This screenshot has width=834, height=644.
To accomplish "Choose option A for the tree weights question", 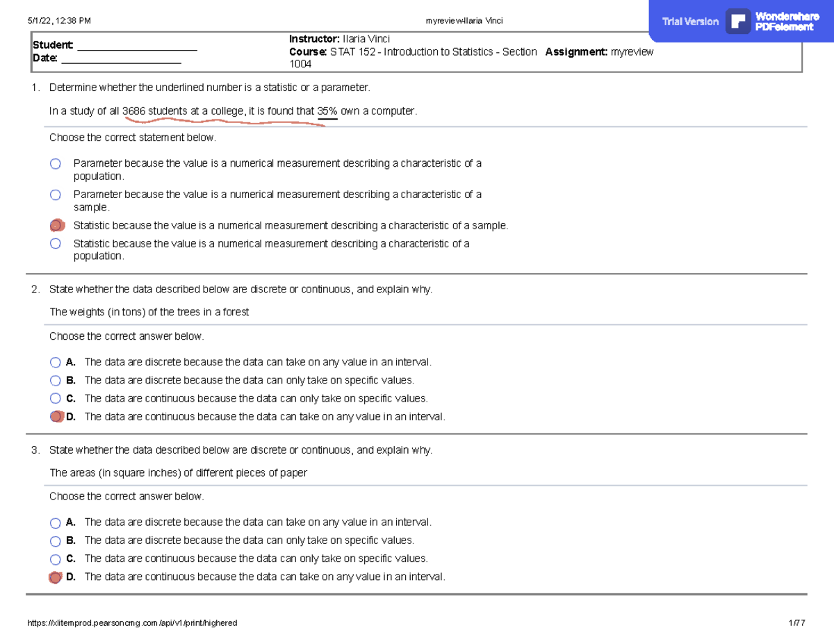I will pos(56,363).
